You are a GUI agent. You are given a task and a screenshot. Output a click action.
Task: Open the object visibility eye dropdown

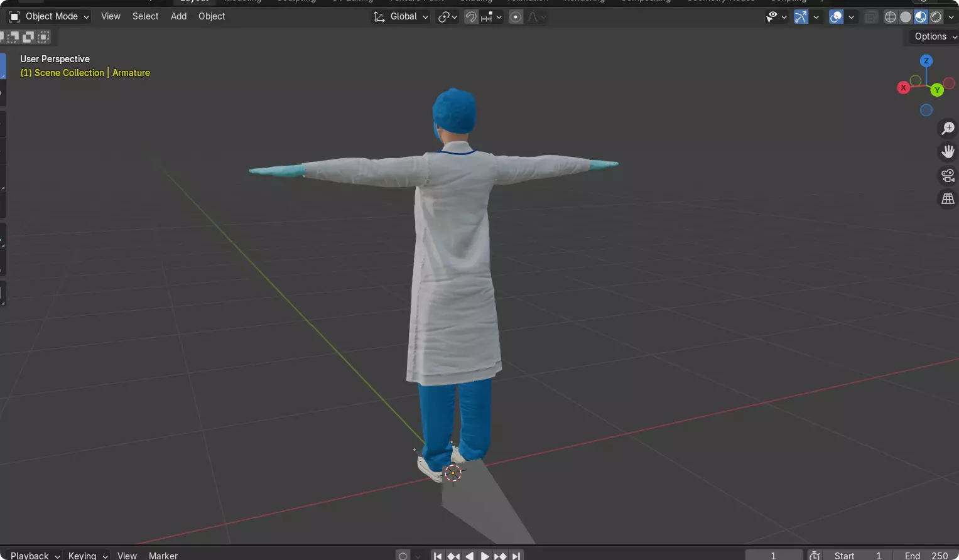pos(776,17)
